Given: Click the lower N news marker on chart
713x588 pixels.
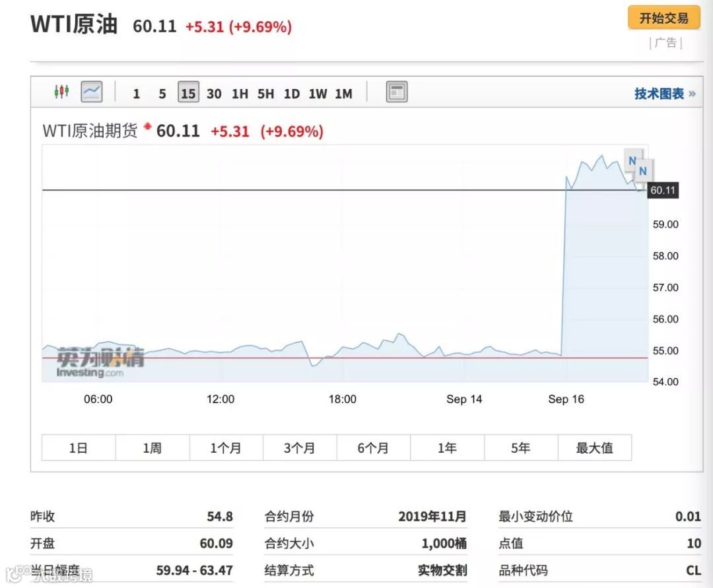Looking at the screenshot, I should (x=643, y=172).
